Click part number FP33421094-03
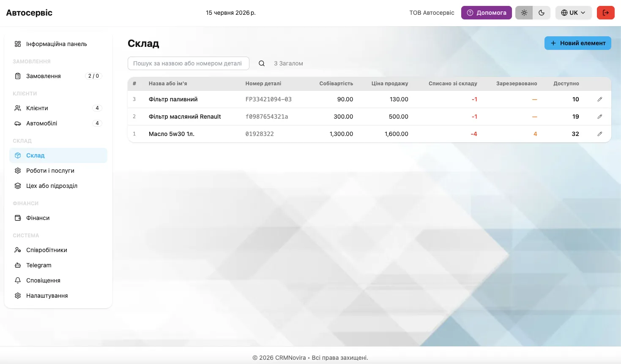 (x=268, y=99)
